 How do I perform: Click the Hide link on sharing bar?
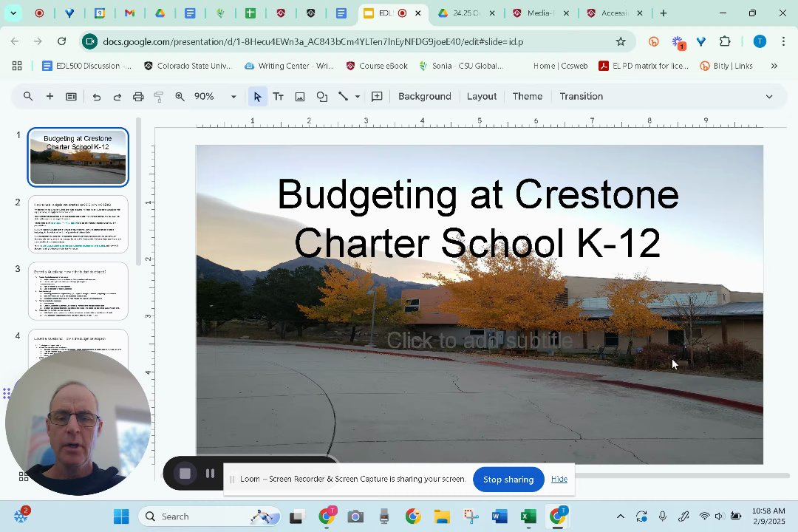click(x=559, y=480)
